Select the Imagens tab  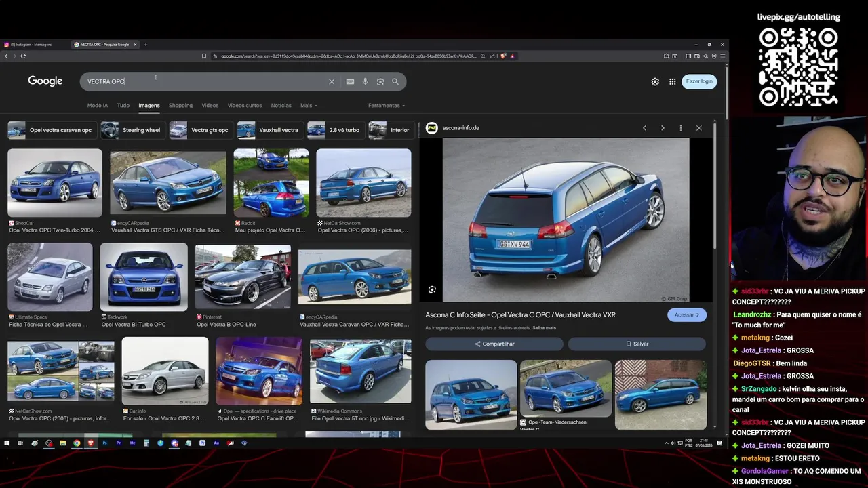click(149, 106)
